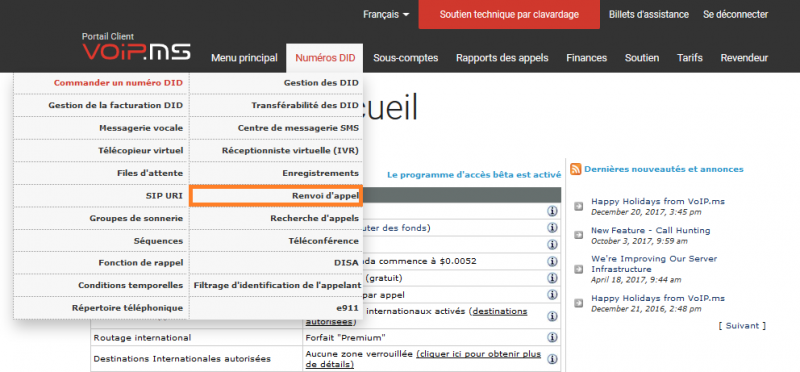The image size is (800, 372).
Task: Click info icon in Routage international row
Action: 552,337
